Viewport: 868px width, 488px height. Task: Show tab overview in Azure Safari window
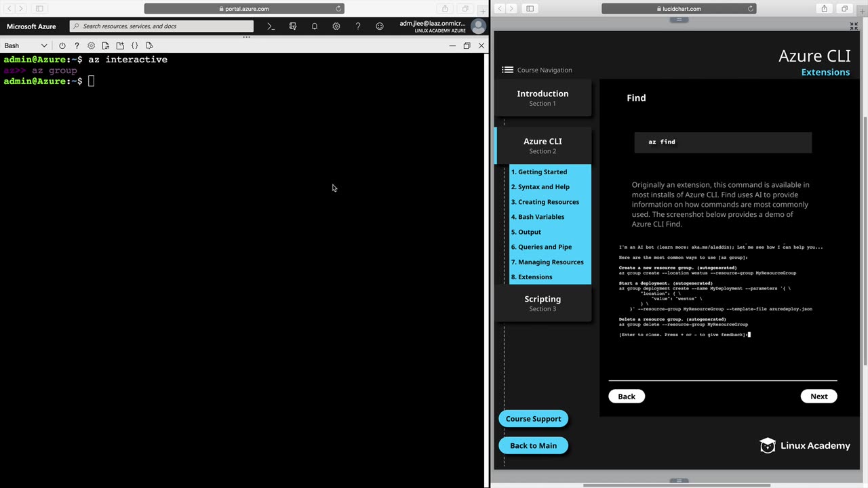point(465,9)
